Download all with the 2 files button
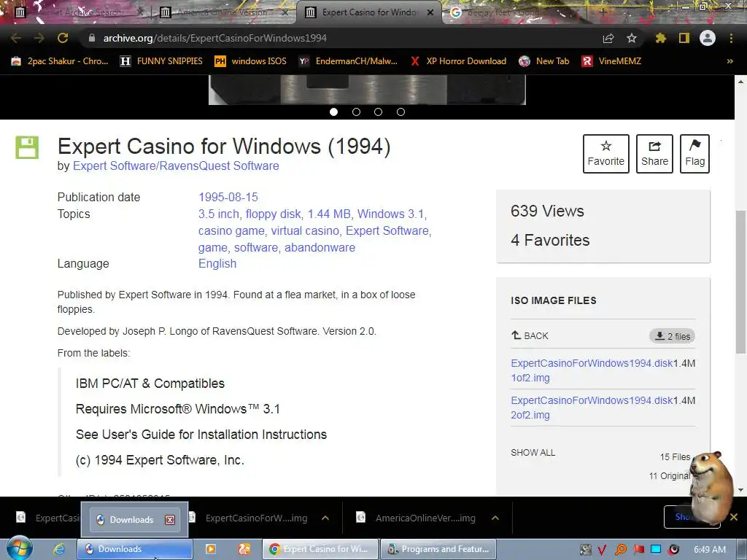This screenshot has height=560, width=747. 672,336
